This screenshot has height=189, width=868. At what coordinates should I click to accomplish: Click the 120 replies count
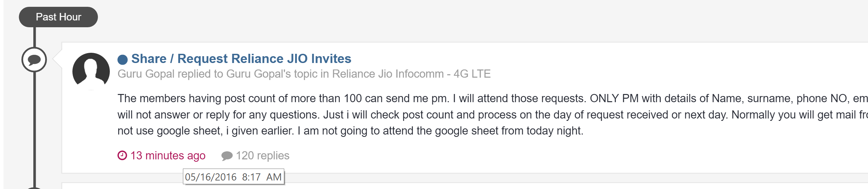tap(262, 156)
